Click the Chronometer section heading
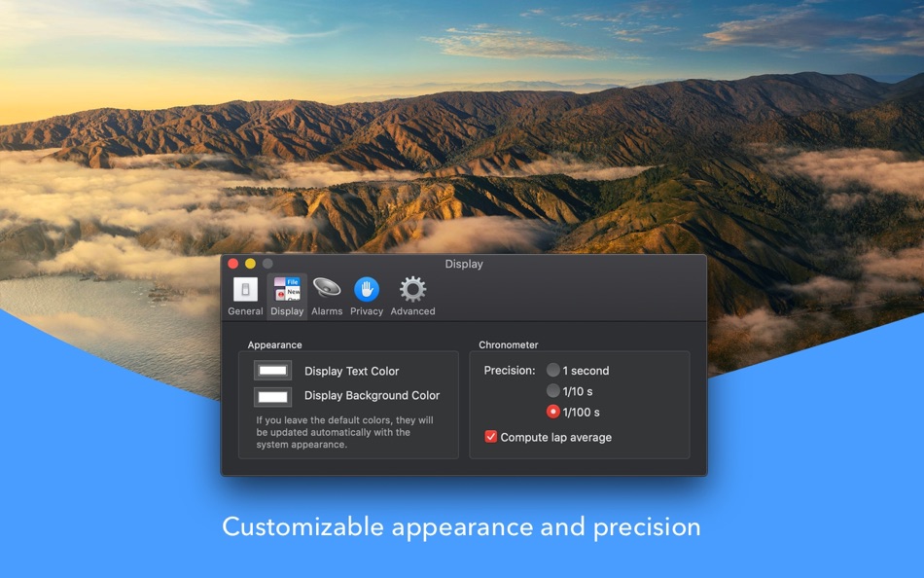The image size is (924, 578). 509,345
